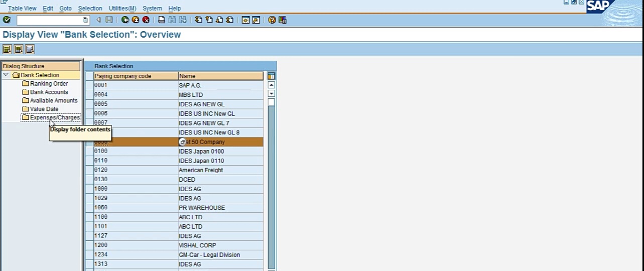Select row selector for company code 1000
Viewport: 644px width, 271px height.
89,189
